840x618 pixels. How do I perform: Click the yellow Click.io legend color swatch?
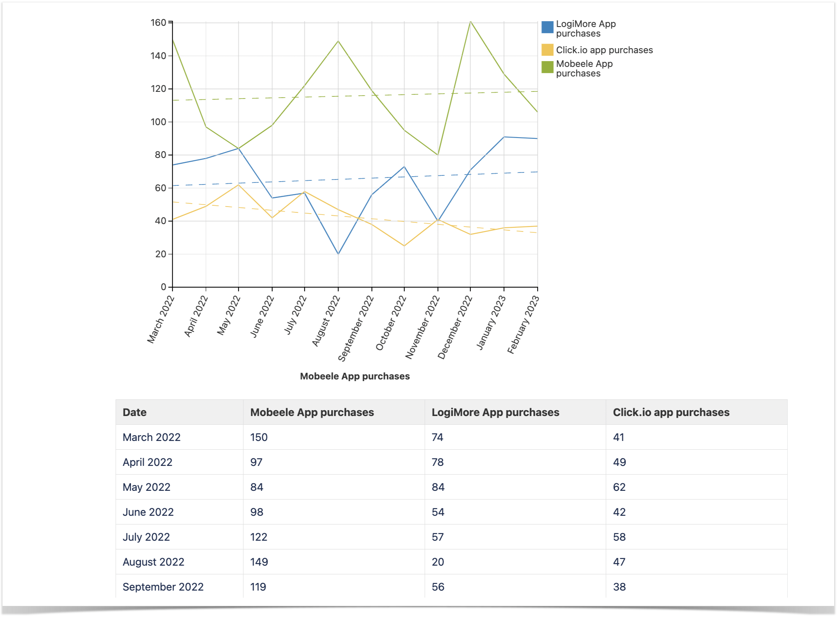click(547, 50)
